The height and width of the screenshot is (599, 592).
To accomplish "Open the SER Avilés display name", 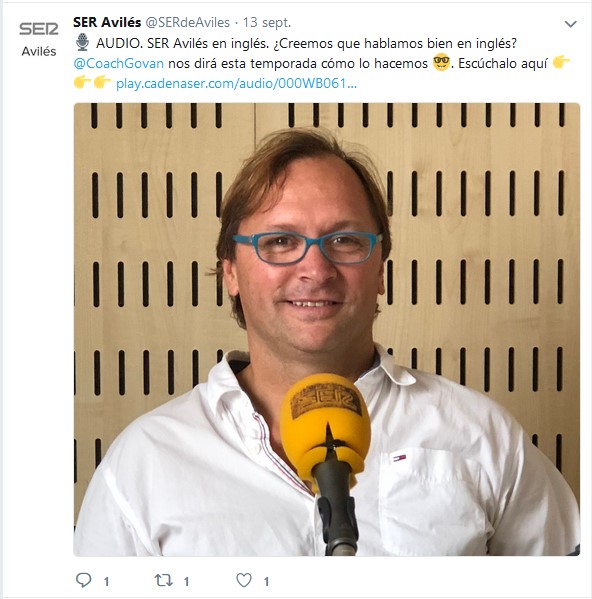I will [107, 23].
